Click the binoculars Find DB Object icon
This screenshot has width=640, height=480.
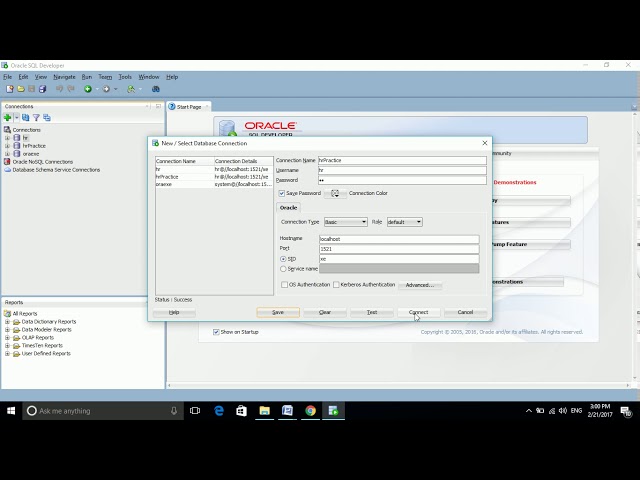(156, 89)
